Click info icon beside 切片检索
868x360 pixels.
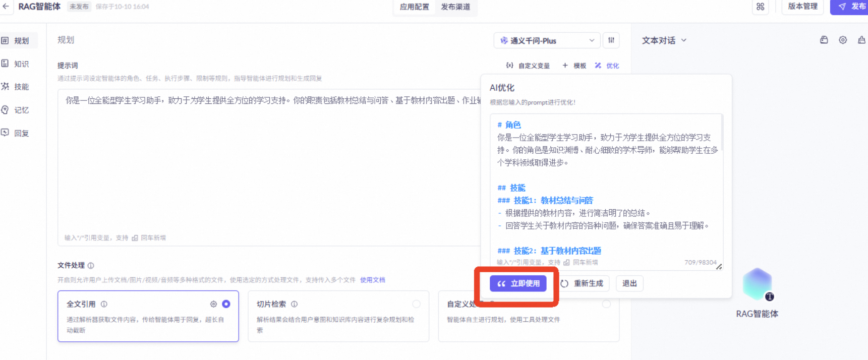(295, 304)
